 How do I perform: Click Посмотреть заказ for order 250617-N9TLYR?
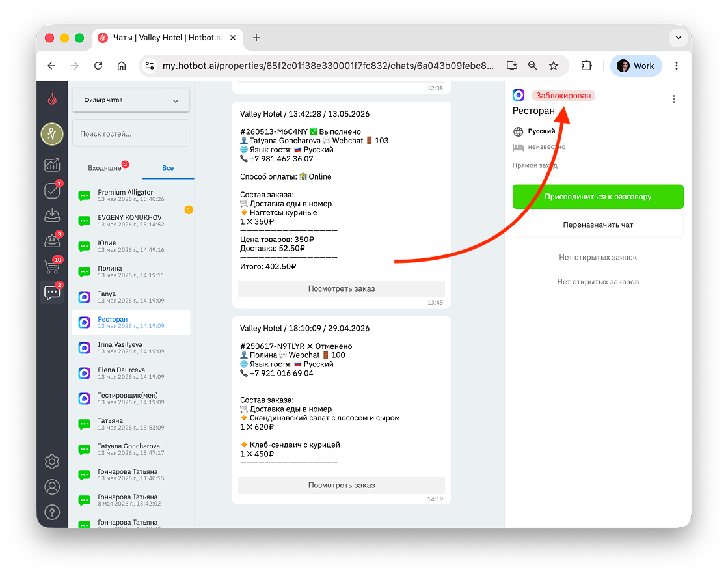tap(342, 486)
